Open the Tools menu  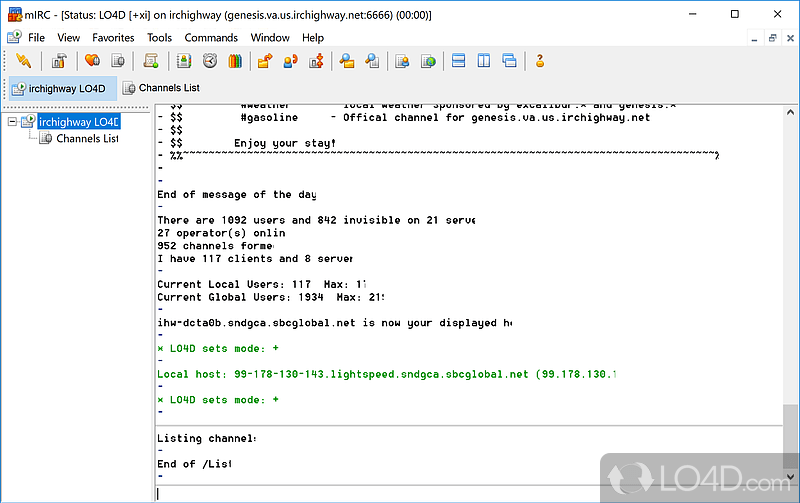pyautogui.click(x=160, y=38)
